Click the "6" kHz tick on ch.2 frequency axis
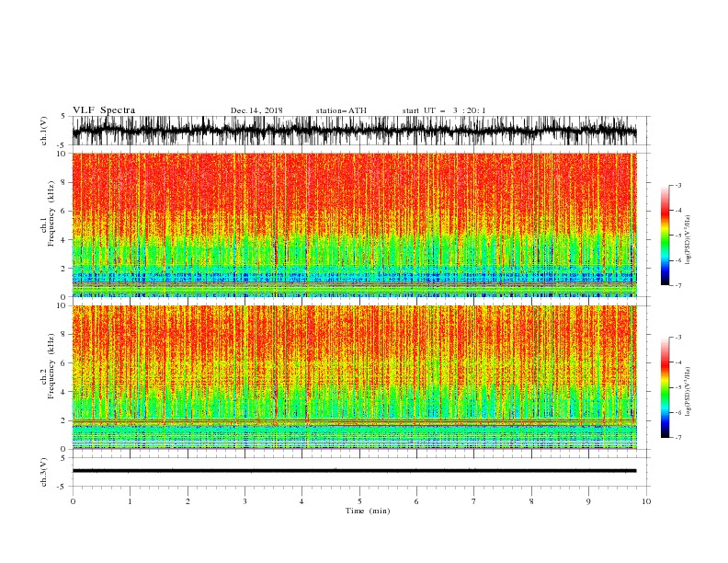Viewport: 728px width, 563px height. pyautogui.click(x=63, y=362)
